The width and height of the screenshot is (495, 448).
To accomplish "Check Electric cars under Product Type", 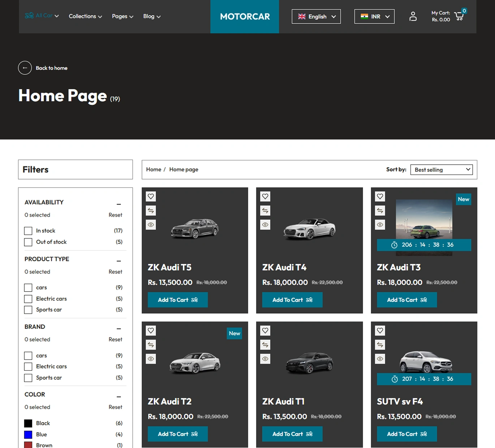I will (28, 299).
